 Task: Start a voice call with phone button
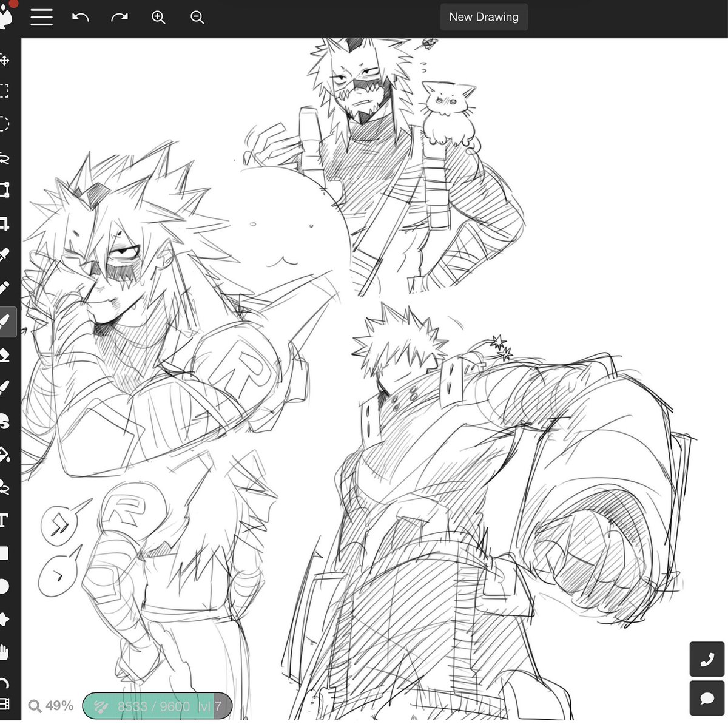click(707, 659)
